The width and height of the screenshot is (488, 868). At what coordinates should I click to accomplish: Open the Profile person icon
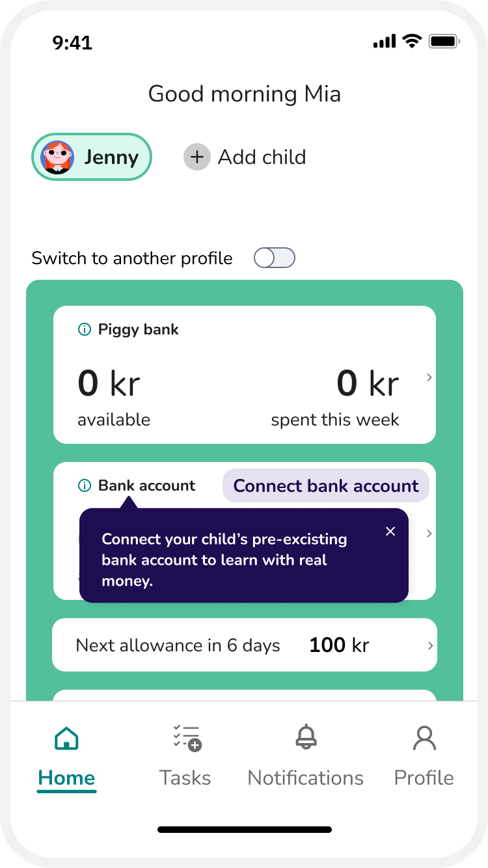click(424, 739)
